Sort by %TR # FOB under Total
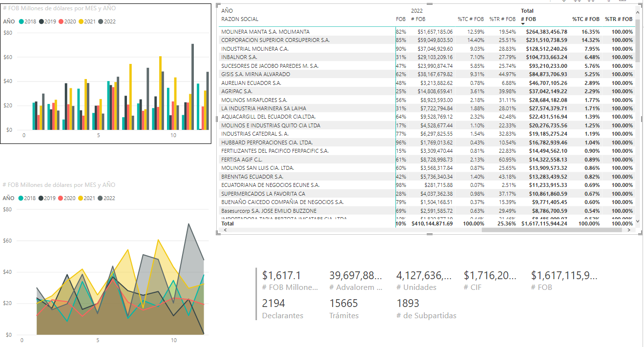644x347 pixels. tap(619, 19)
